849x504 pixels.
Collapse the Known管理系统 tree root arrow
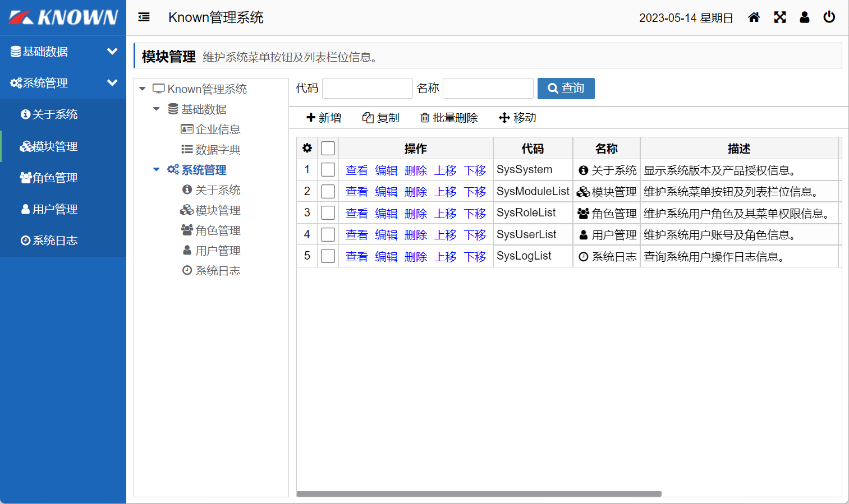coord(143,89)
